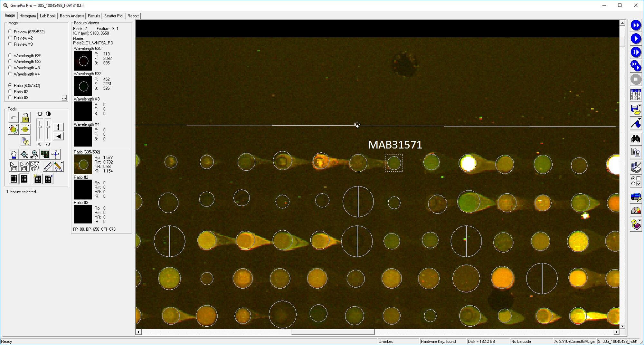Image resolution: width=644 pixels, height=345 pixels.
Task: Select the Wavelength 635 radio button
Action: pos(10,55)
